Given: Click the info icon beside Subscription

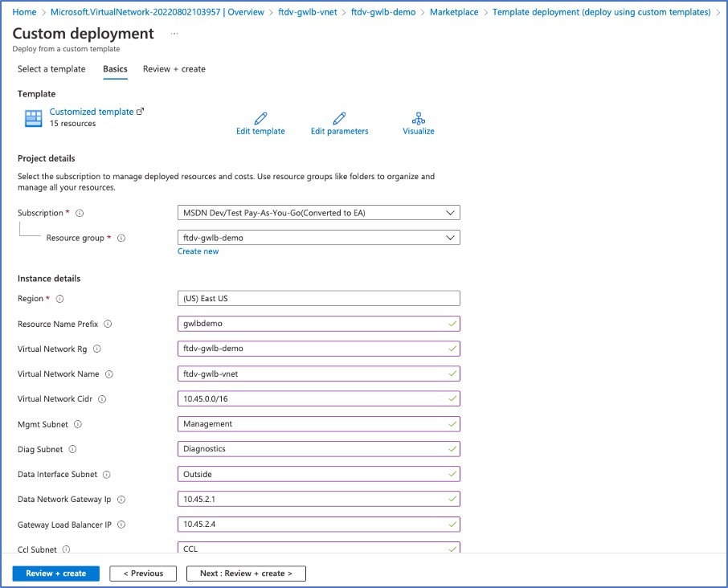Looking at the screenshot, I should (77, 213).
